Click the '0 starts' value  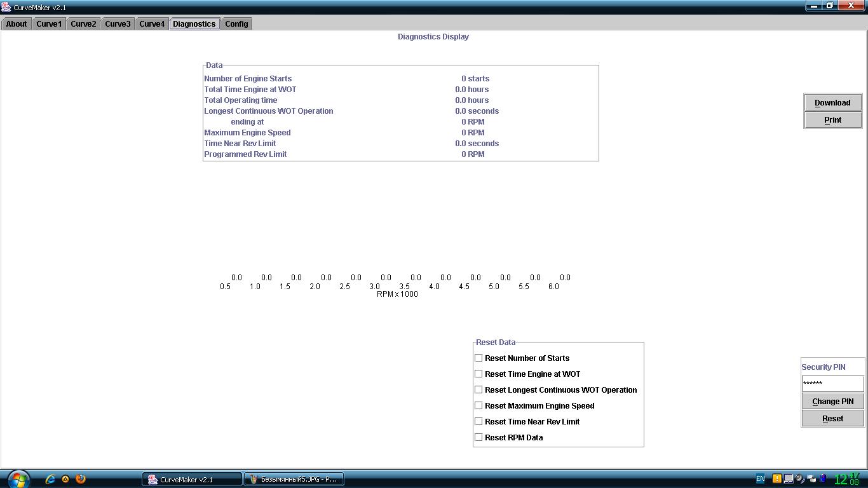[475, 79]
